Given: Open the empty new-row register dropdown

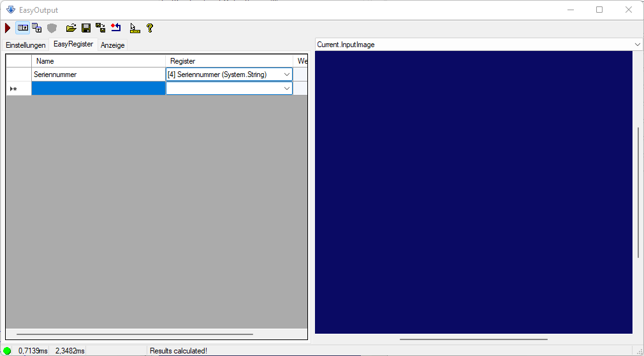Looking at the screenshot, I should (x=286, y=89).
